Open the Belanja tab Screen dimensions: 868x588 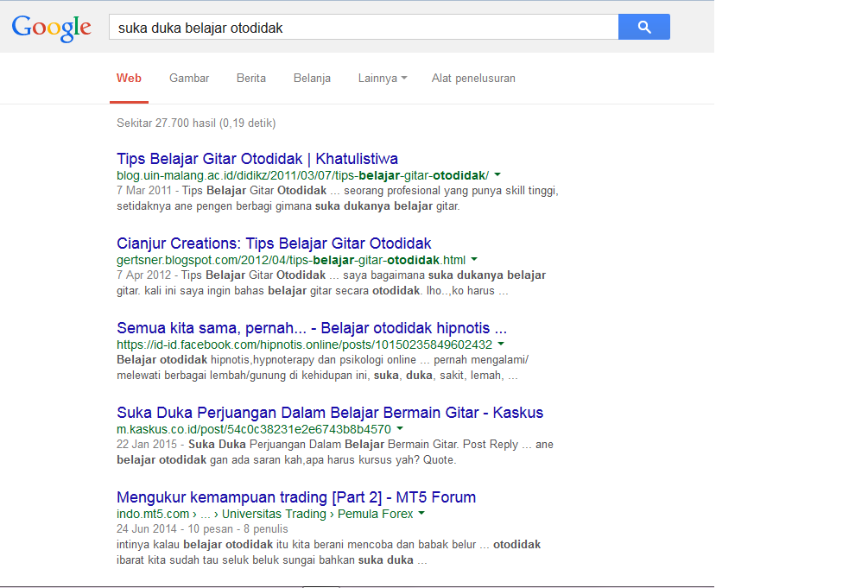pos(312,78)
